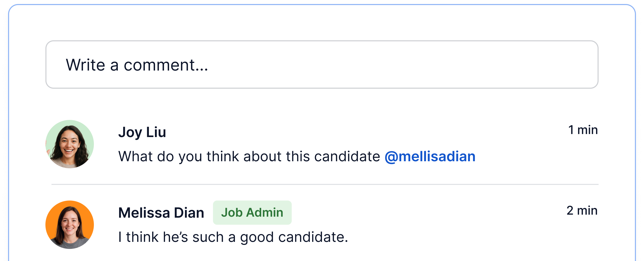The image size is (644, 261).
Task: Click Joy Liu's profile picture
Action: [69, 144]
